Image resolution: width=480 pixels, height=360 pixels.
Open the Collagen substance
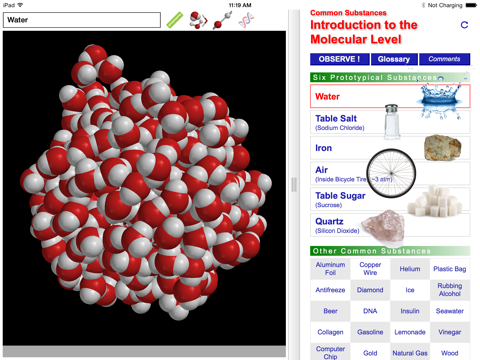(330, 332)
